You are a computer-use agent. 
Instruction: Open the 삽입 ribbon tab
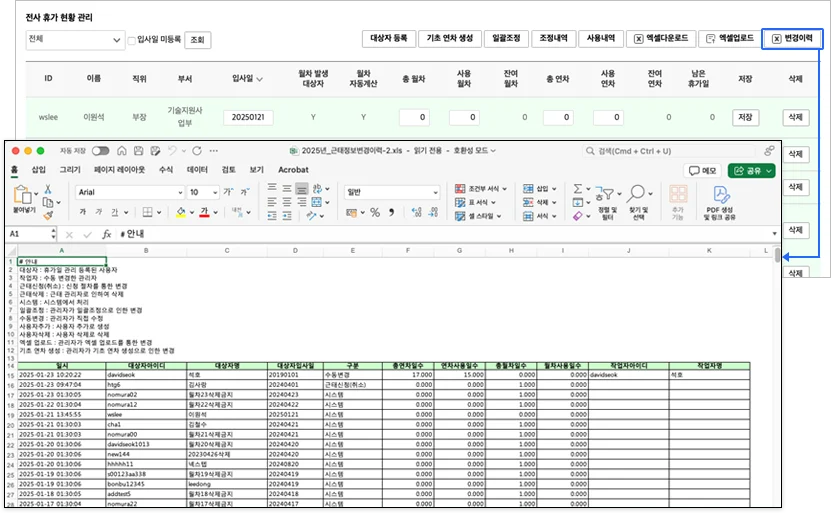pyautogui.click(x=38, y=170)
